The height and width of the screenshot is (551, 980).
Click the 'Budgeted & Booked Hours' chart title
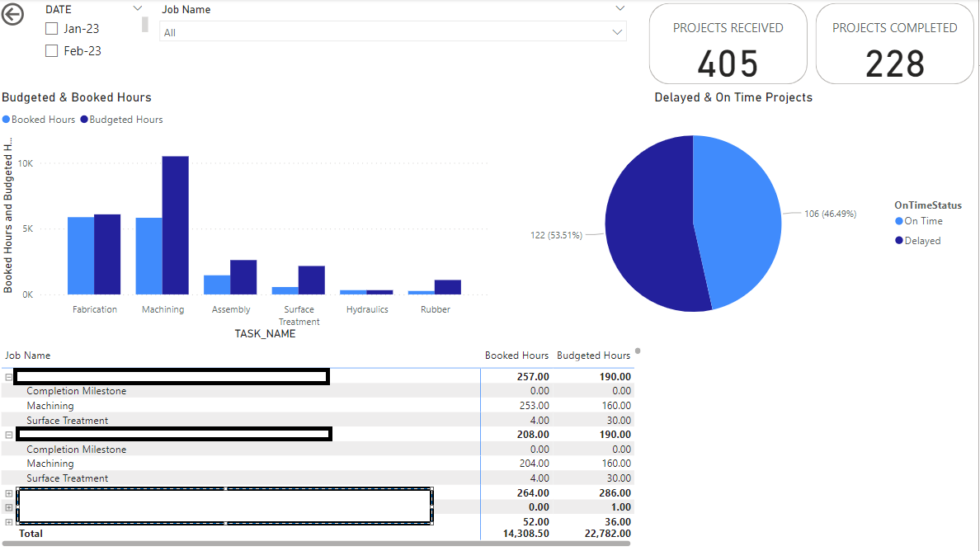pos(77,97)
